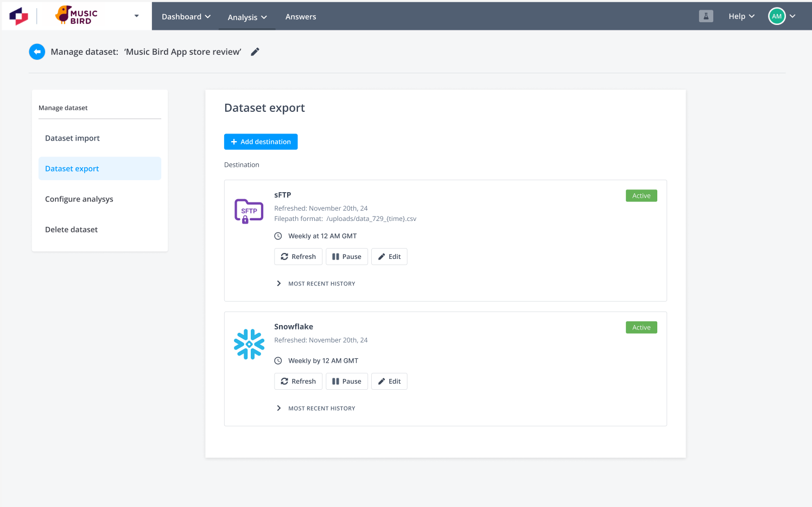Click the clock icon for sFTP schedule

pyautogui.click(x=278, y=236)
